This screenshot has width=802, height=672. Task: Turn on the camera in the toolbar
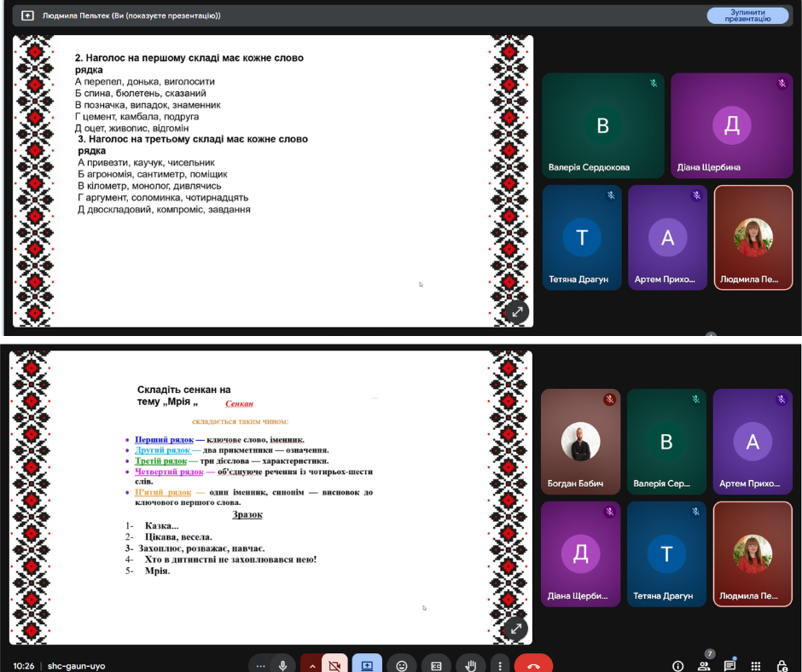tap(334, 665)
